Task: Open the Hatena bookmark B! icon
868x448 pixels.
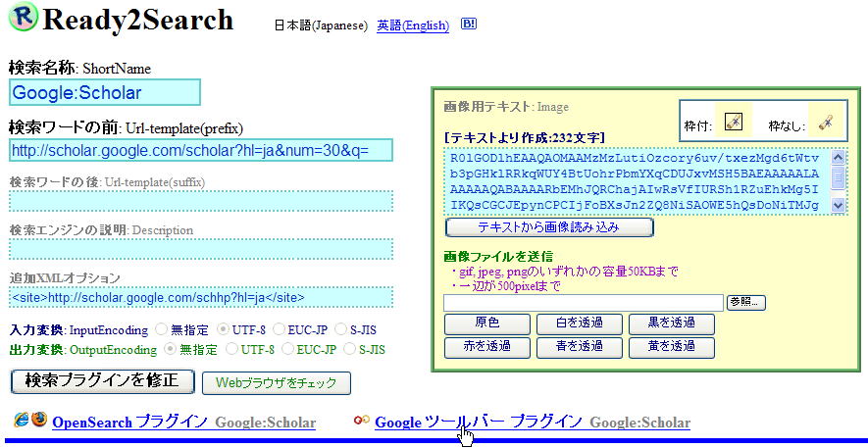Action: click(x=468, y=24)
